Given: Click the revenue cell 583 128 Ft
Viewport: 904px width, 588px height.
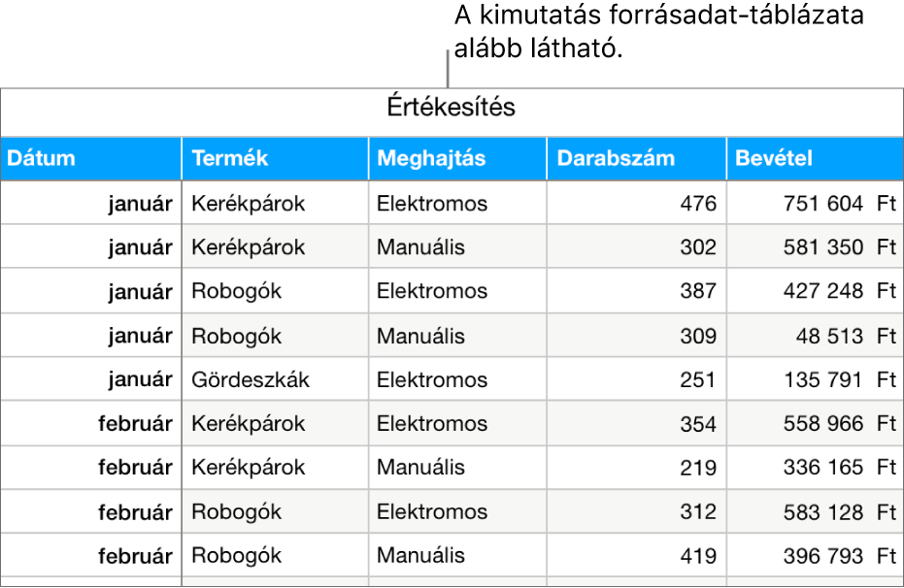Looking at the screenshot, I should [839, 512].
